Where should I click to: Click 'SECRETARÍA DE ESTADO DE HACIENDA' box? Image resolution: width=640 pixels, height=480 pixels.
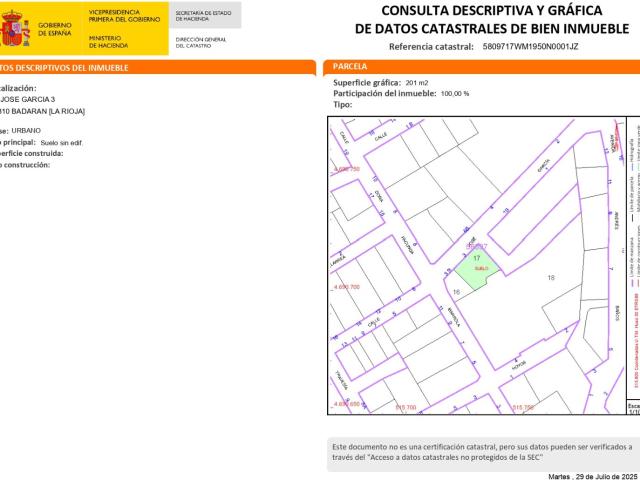[x=205, y=16]
